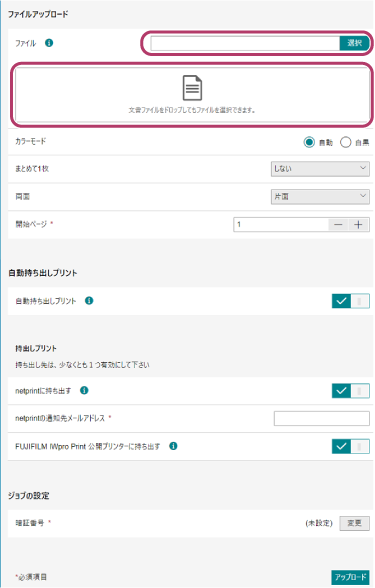Select the 自動 color mode radio button
The image size is (375, 588).
pos(309,142)
